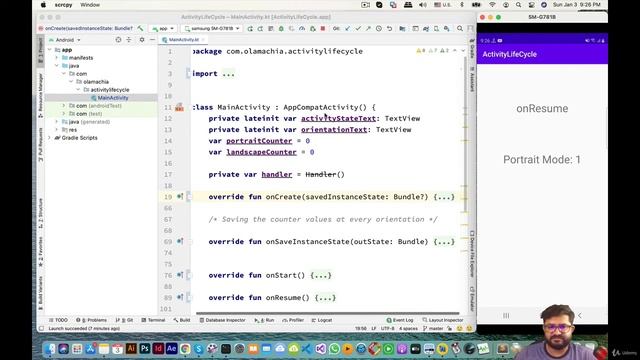The image size is (640, 360).
Task: Click the onResume override gutter icon
Action: click(x=180, y=297)
